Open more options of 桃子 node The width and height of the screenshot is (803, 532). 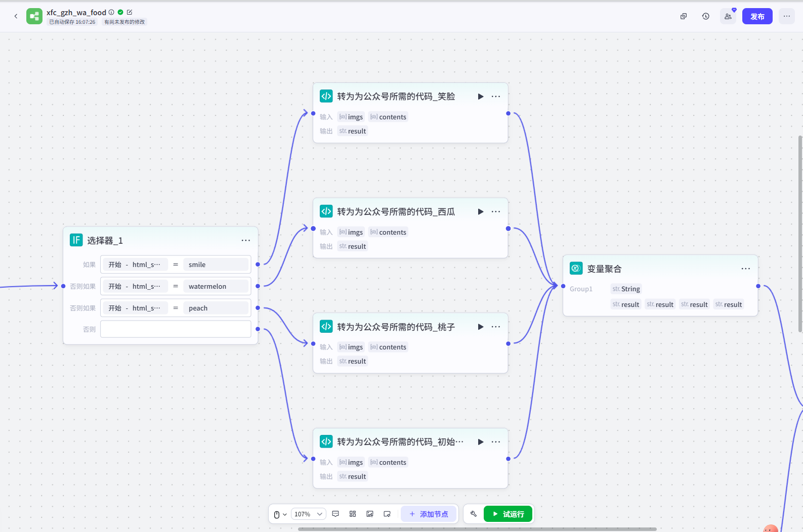click(496, 327)
